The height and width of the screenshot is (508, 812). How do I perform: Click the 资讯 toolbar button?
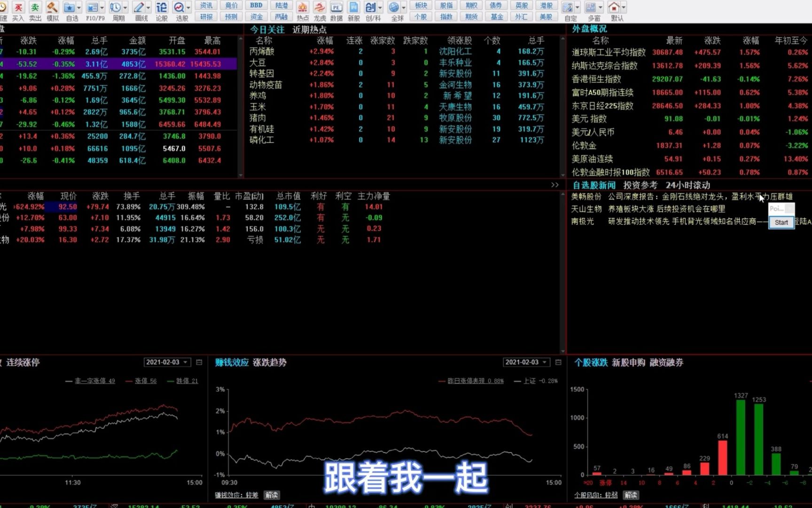pyautogui.click(x=206, y=5)
